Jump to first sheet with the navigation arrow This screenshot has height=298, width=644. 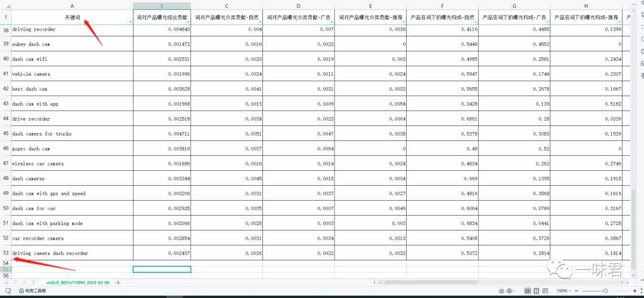[x=7, y=282]
